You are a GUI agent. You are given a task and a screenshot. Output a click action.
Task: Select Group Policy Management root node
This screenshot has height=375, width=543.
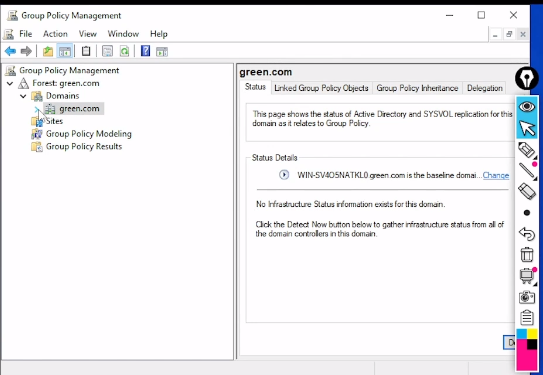click(69, 70)
